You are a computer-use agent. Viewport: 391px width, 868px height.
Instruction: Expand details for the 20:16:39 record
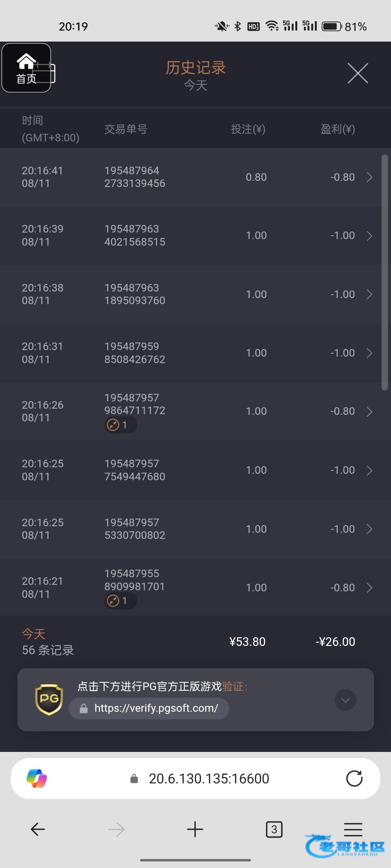click(x=369, y=236)
